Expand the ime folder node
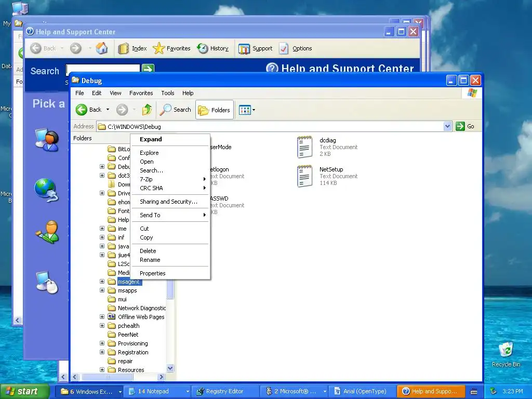This screenshot has height=399, width=532. click(102, 229)
